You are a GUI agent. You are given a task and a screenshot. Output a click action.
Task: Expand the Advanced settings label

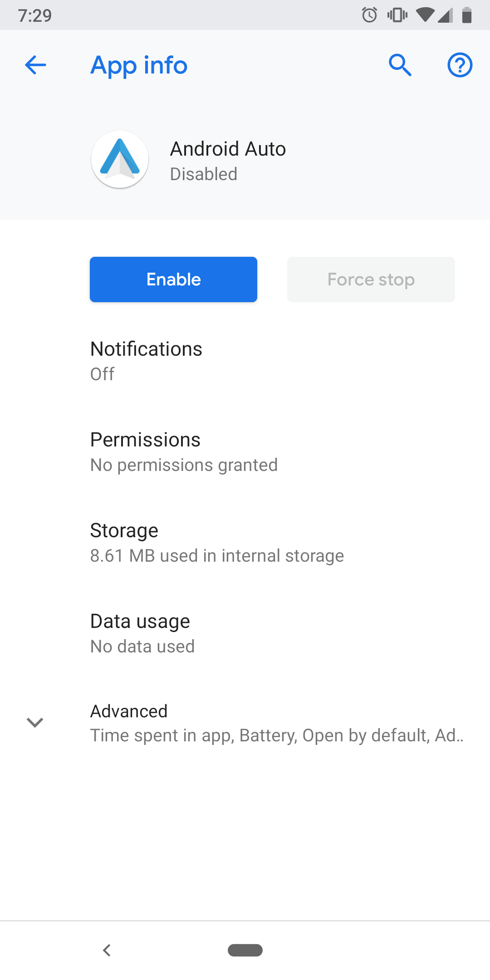pyautogui.click(x=129, y=711)
